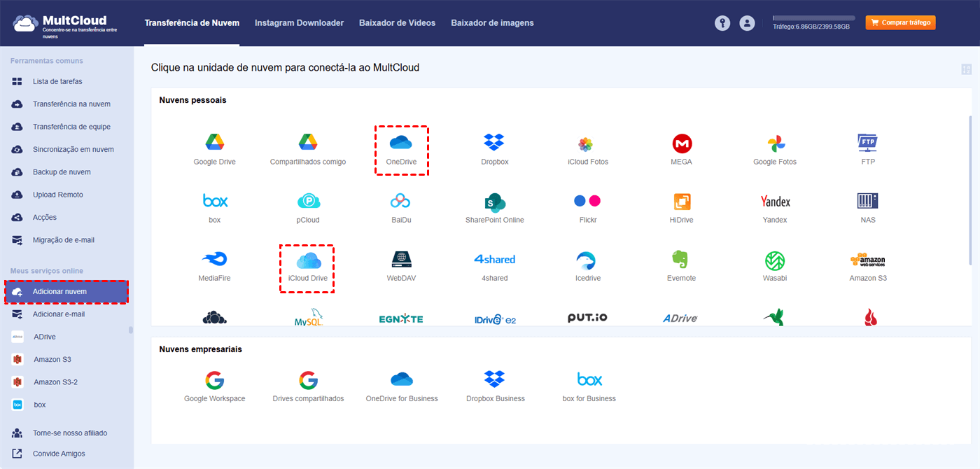Connect MEGA cloud
980x469 pixels.
[682, 149]
